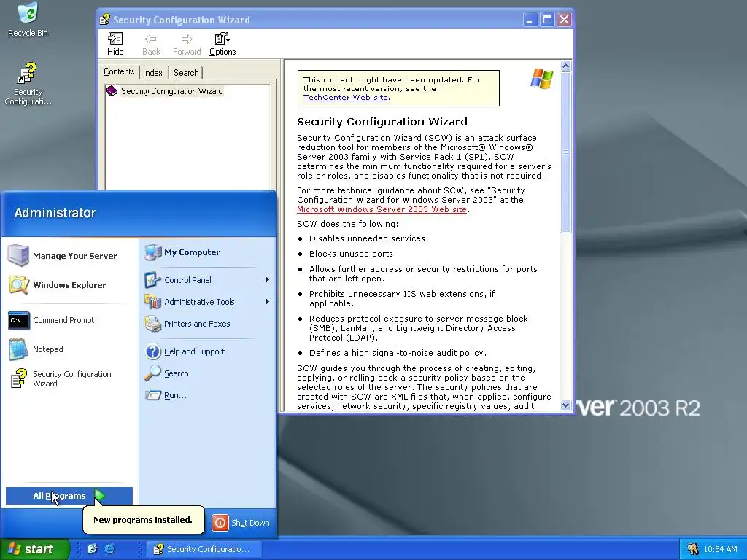Click 'Disables unneeded services.' bullet text

pos(368,238)
